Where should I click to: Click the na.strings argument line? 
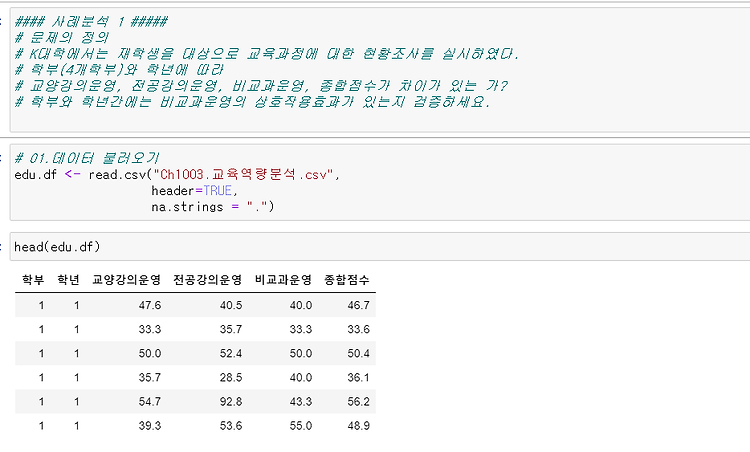pyautogui.click(x=213, y=207)
